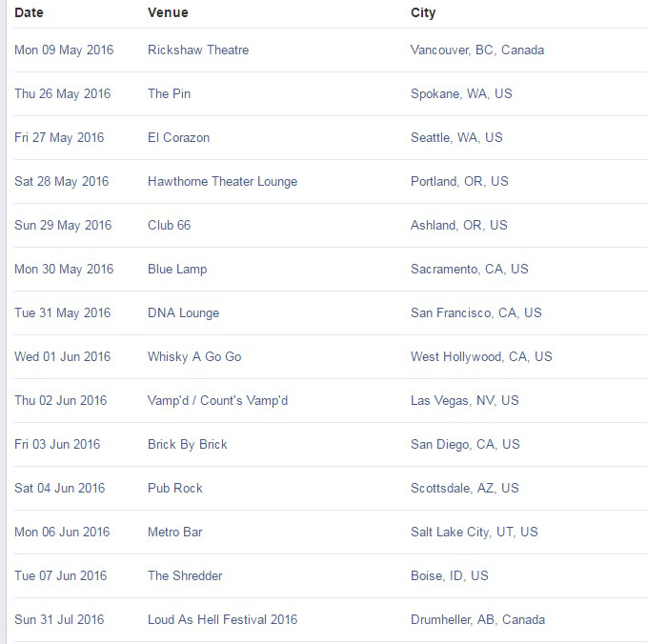Image resolution: width=647 pixels, height=644 pixels.
Task: Select The Pin venue in Spokane
Action: 170,93
